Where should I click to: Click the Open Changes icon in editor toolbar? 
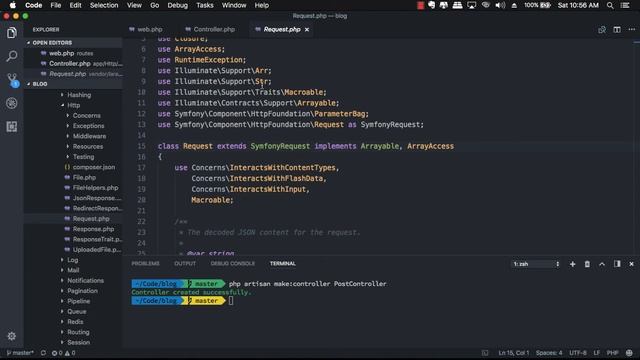[x=602, y=29]
